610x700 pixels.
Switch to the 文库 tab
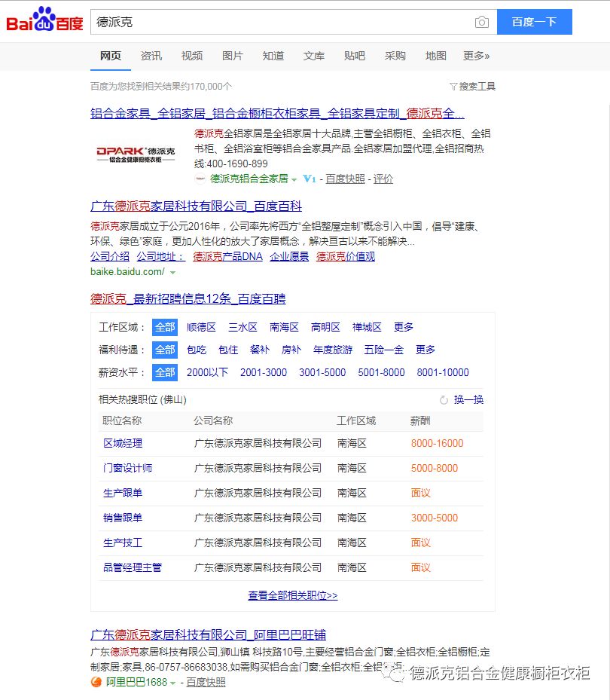coord(314,56)
